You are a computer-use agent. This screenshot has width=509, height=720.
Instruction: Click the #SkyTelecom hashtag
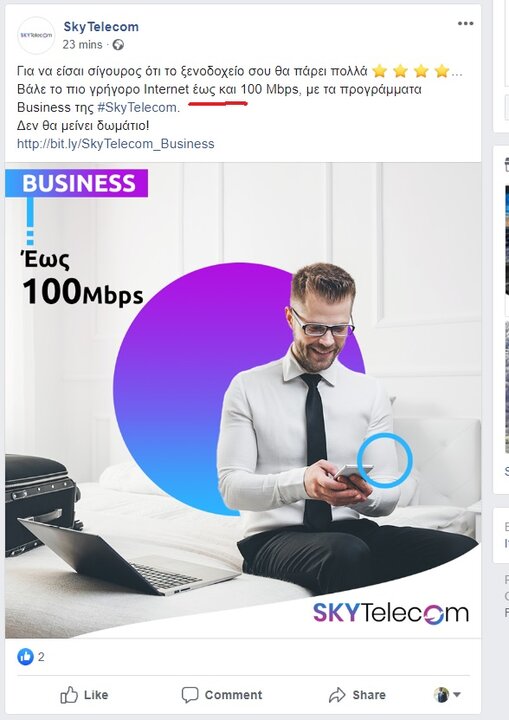[137, 107]
